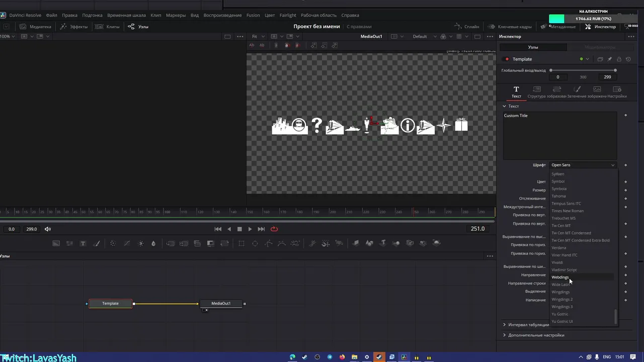Pin the Template node in Inspector
The image size is (644, 362).
[610, 59]
